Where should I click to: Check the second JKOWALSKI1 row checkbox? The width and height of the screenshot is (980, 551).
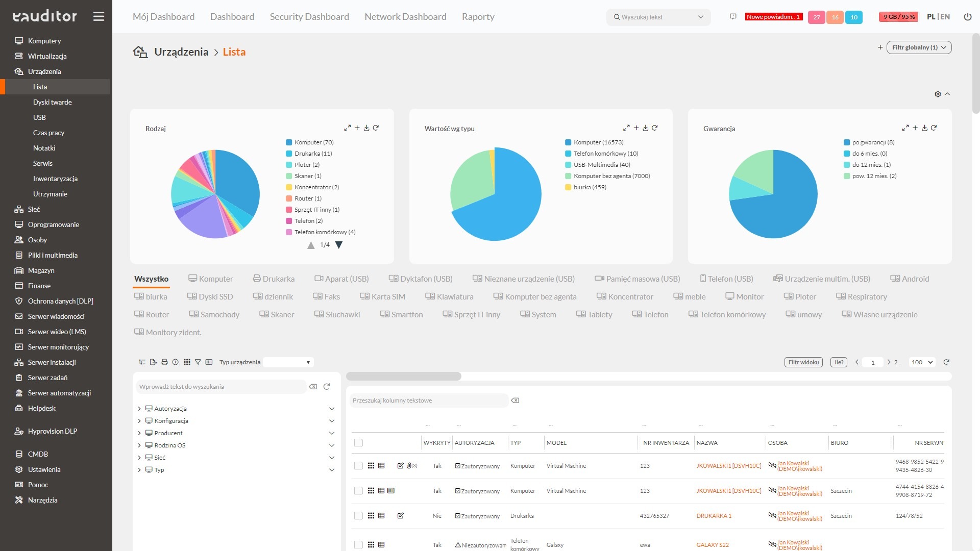[x=358, y=491]
